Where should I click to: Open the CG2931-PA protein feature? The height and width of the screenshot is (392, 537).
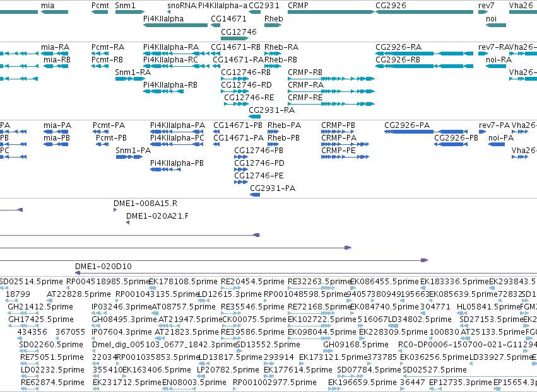coord(255,195)
